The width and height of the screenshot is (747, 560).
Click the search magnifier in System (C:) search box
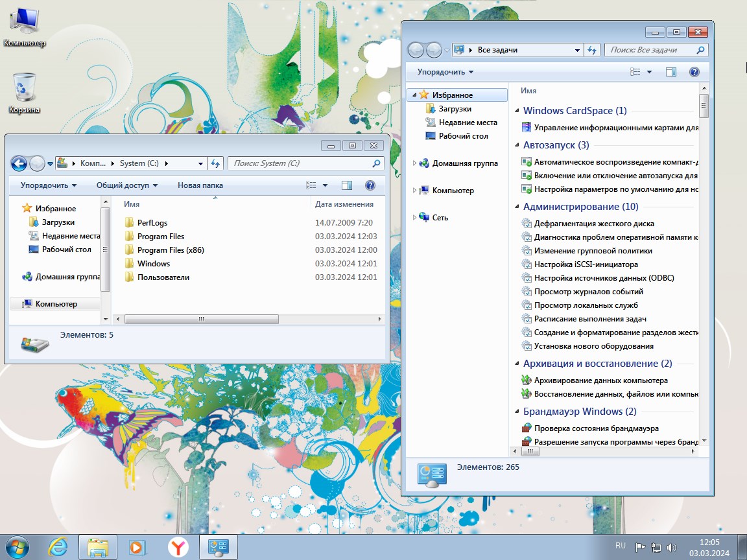pos(376,163)
